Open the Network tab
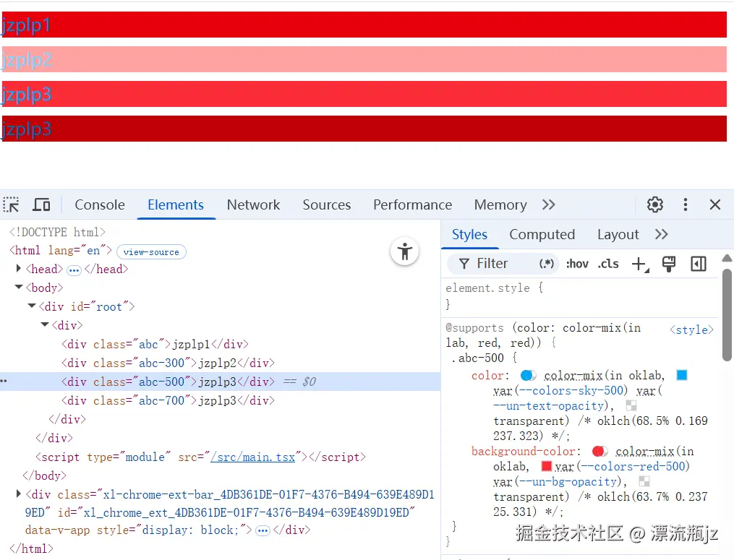Viewport: 734px width, 560px height. [x=253, y=204]
